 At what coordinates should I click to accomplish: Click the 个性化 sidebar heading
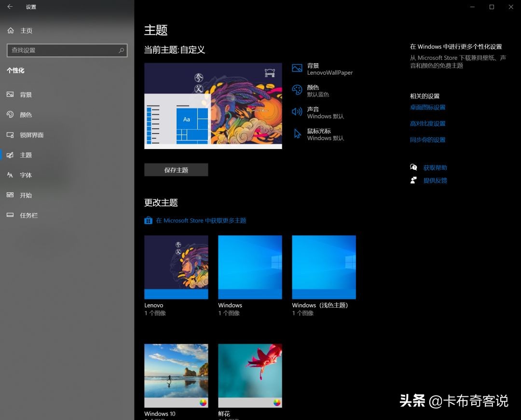click(15, 70)
